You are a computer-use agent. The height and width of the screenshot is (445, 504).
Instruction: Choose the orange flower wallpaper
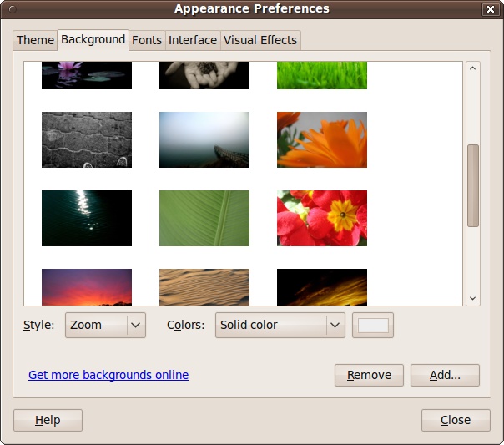pos(322,139)
